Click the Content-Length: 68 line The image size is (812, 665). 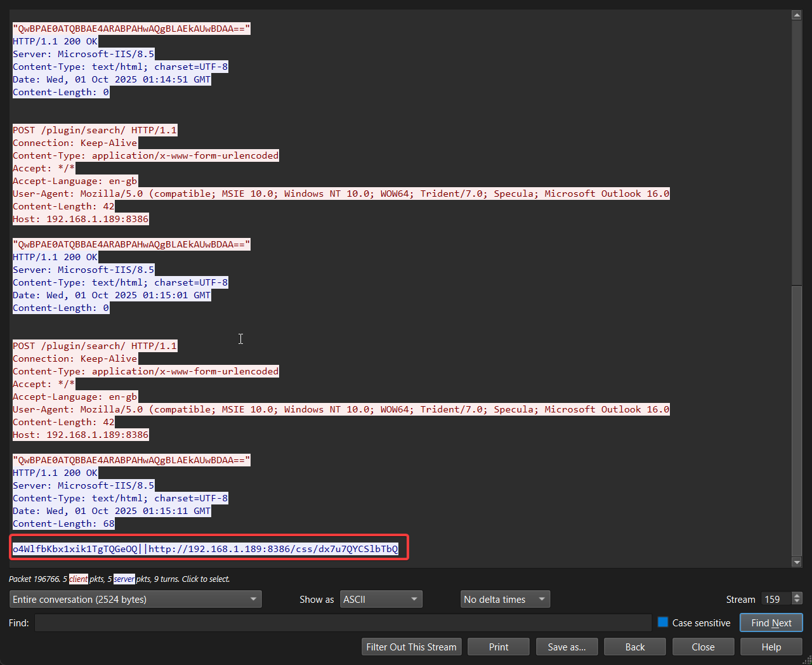click(63, 523)
